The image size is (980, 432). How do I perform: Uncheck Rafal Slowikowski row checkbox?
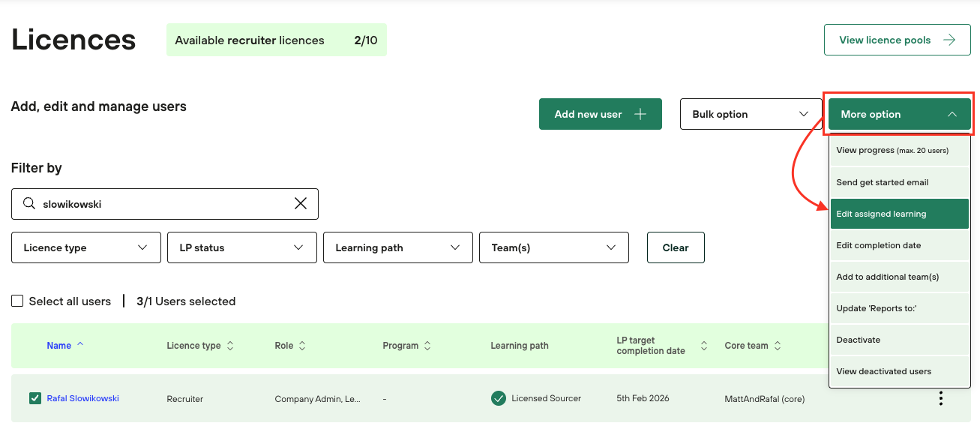coord(34,398)
